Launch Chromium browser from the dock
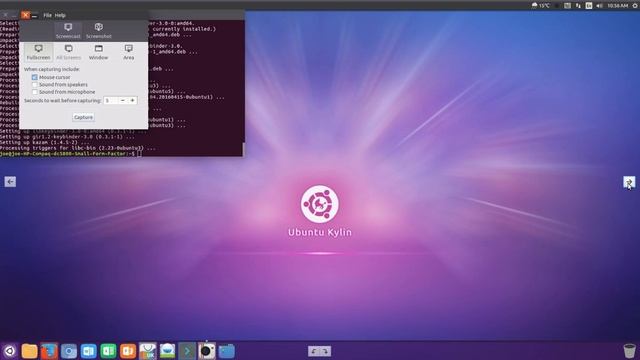Screen dimensions: 640x360 (x=69, y=351)
